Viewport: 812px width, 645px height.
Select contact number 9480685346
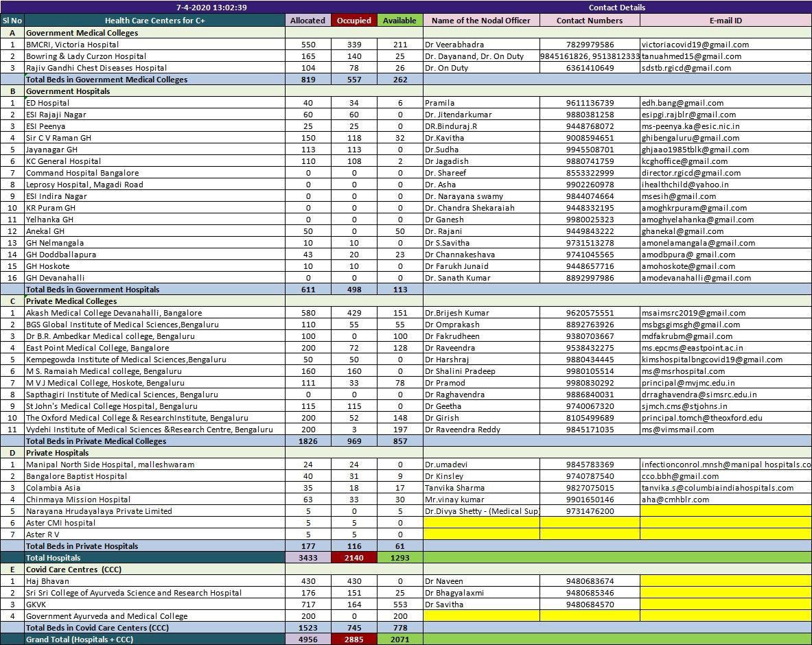[x=590, y=593]
